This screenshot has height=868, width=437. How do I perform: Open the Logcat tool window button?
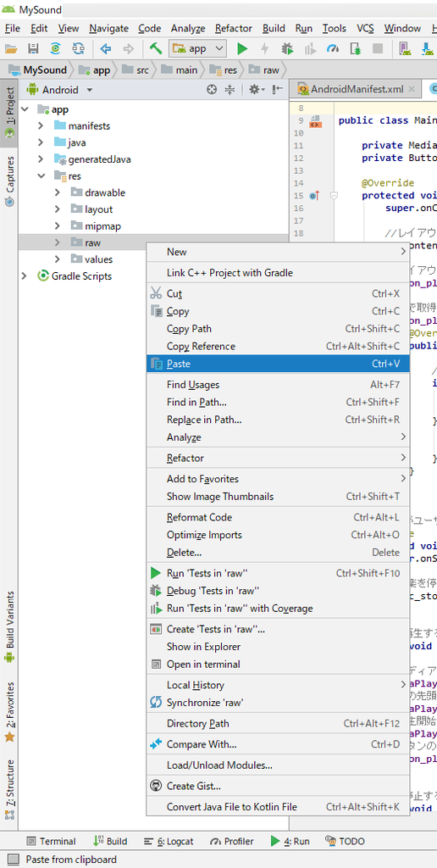169,842
